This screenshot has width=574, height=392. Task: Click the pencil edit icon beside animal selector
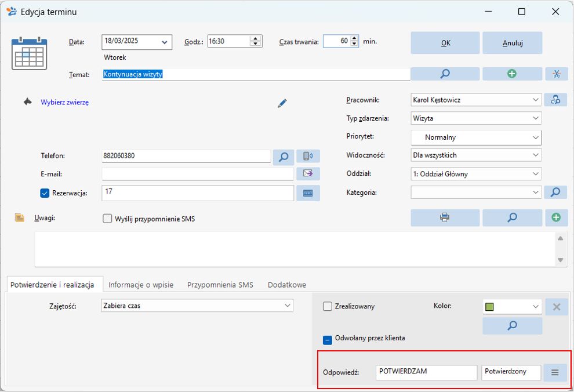click(282, 103)
